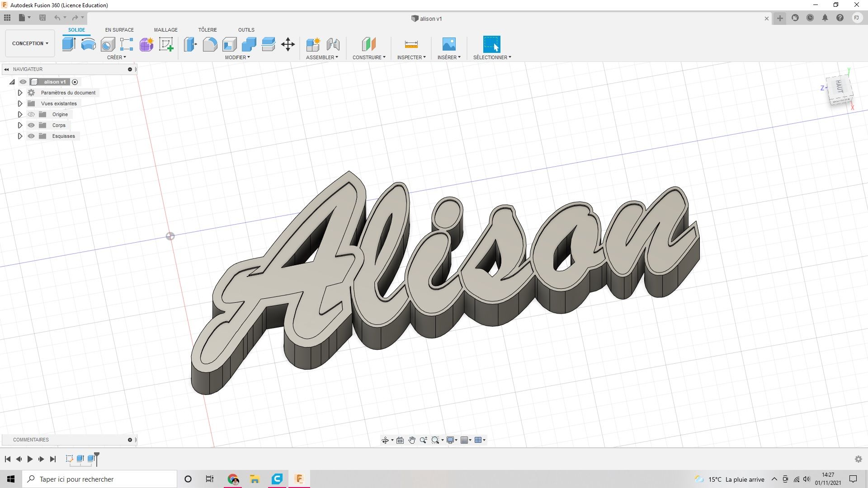Screen dimensions: 868x488
Task: Select the Measure tool under Inspecter
Action: pos(411,44)
